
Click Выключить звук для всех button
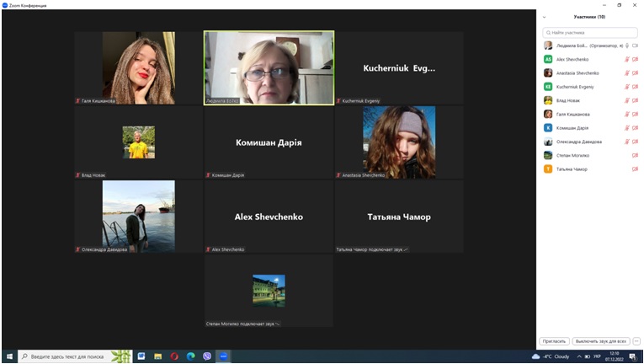[x=601, y=341]
